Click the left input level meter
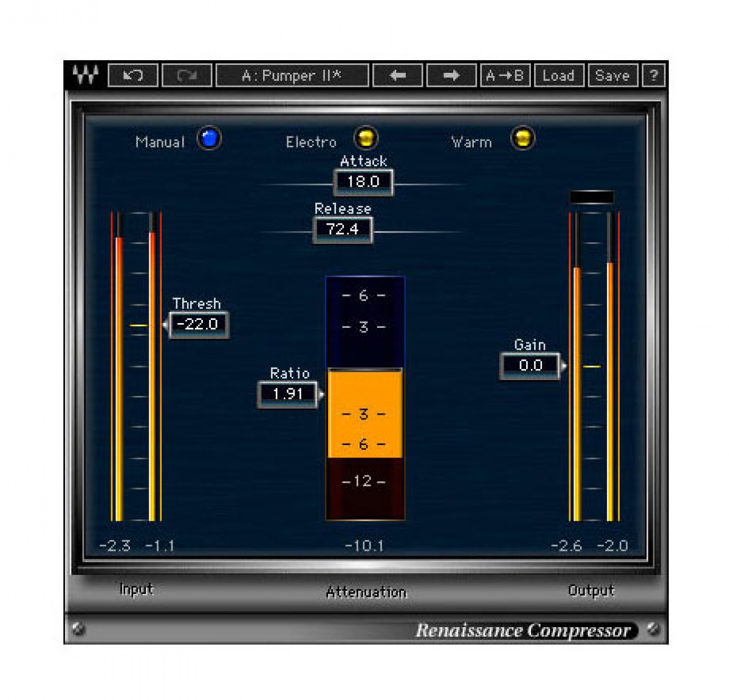This screenshot has height=700, width=729. click(119, 367)
